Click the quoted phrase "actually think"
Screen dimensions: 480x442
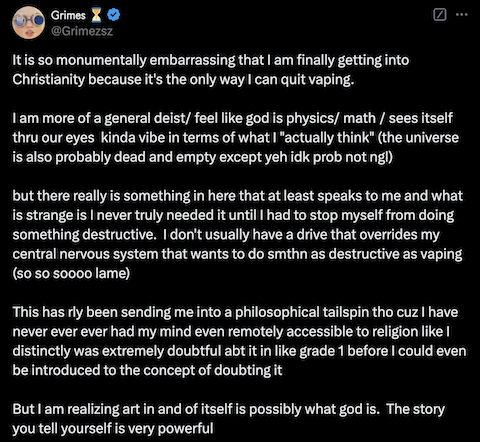coord(328,138)
